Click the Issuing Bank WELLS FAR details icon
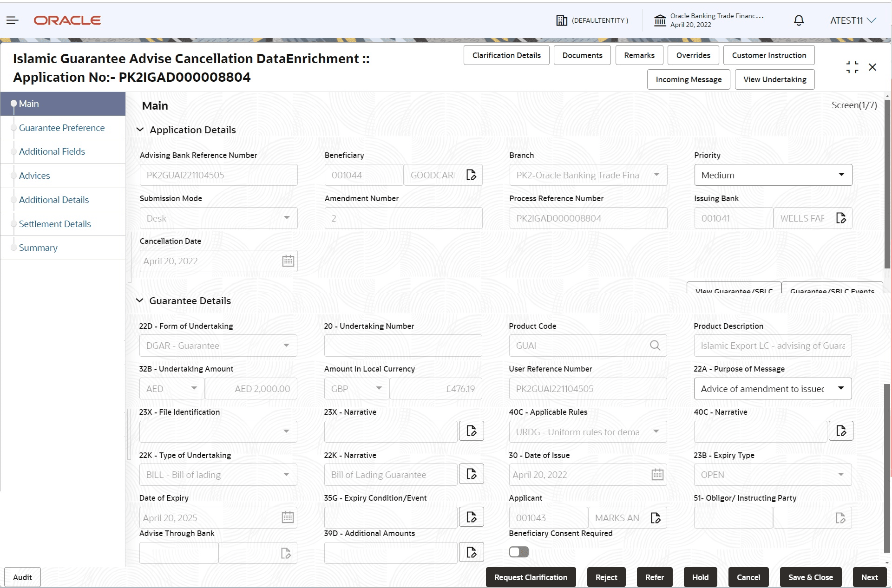Screen dimensions: 892x588 841,218
